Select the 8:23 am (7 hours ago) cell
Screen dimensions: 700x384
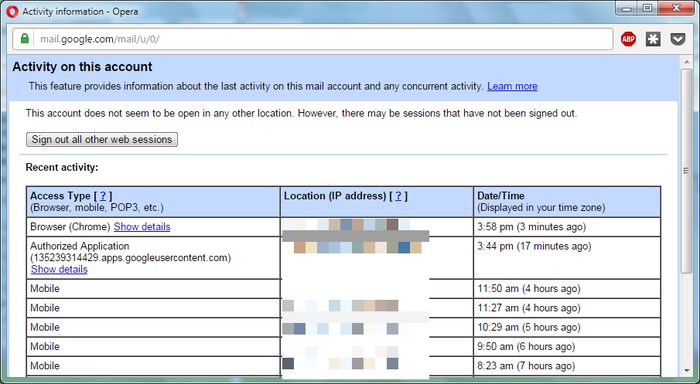(x=567, y=366)
